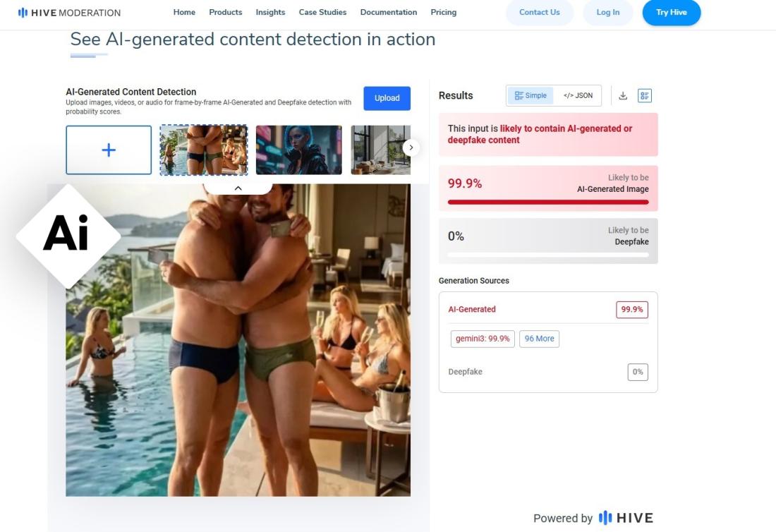The image size is (776, 532).
Task: Expand the 96 More generation sources
Action: click(540, 339)
